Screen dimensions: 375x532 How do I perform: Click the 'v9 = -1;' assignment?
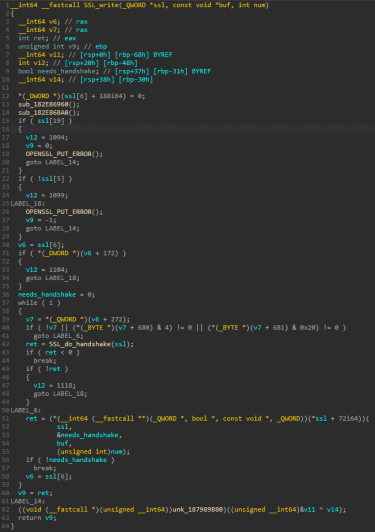pyautogui.click(x=41, y=220)
